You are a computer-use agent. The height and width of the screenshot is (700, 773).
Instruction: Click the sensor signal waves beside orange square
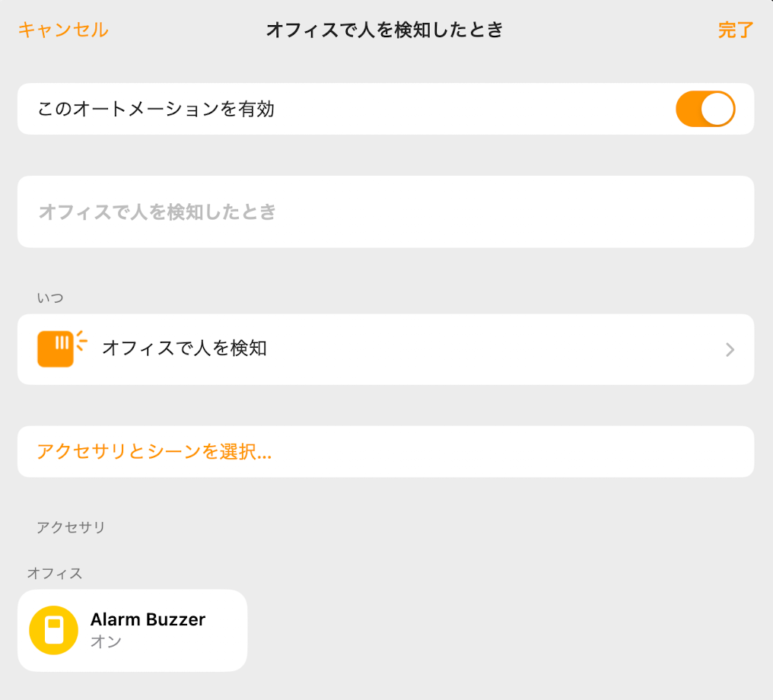pyautogui.click(x=82, y=341)
